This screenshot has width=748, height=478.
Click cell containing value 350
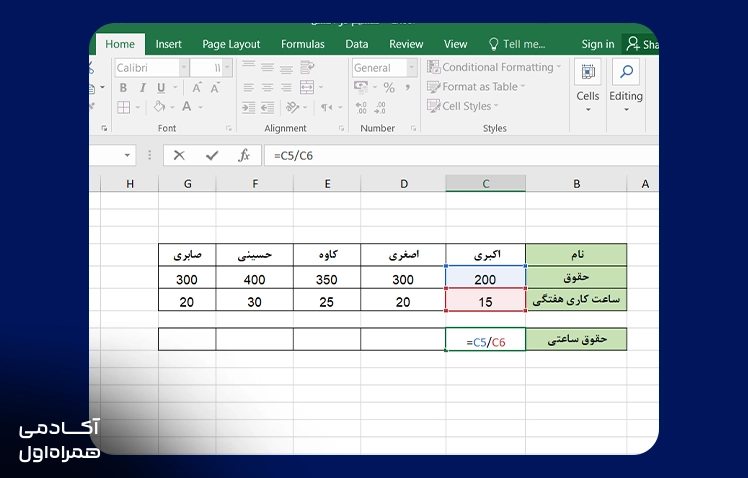click(x=327, y=278)
